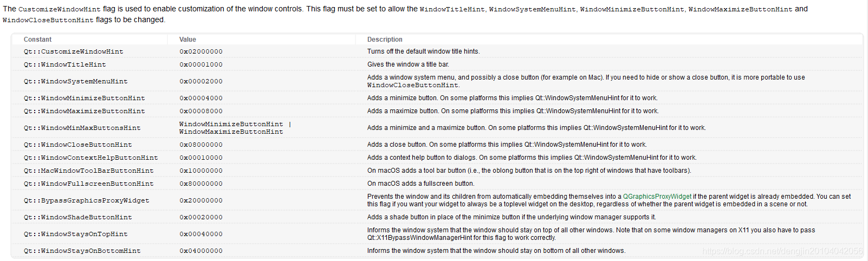Click the Description column header

(x=385, y=40)
